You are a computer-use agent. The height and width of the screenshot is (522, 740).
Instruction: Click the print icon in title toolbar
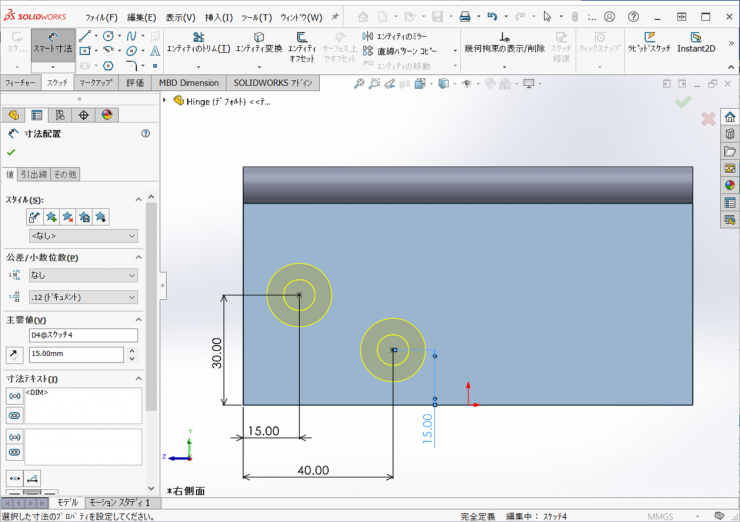(x=464, y=17)
